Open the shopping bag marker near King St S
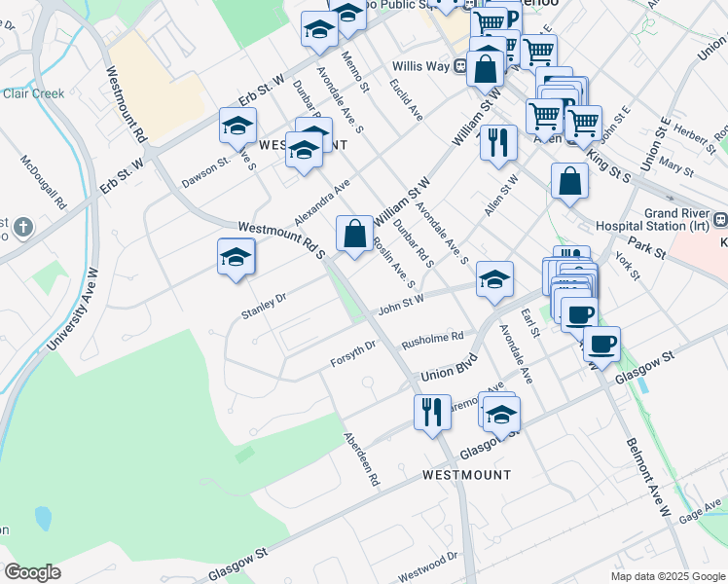This screenshot has height=584, width=728. point(568,181)
